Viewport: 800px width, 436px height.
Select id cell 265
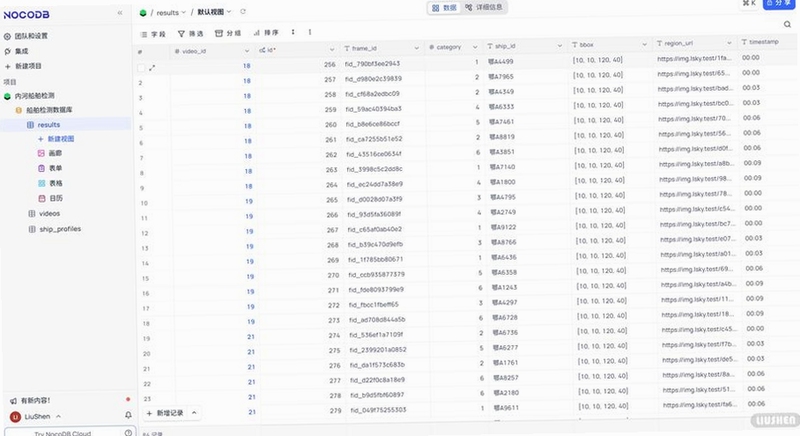[332, 200]
